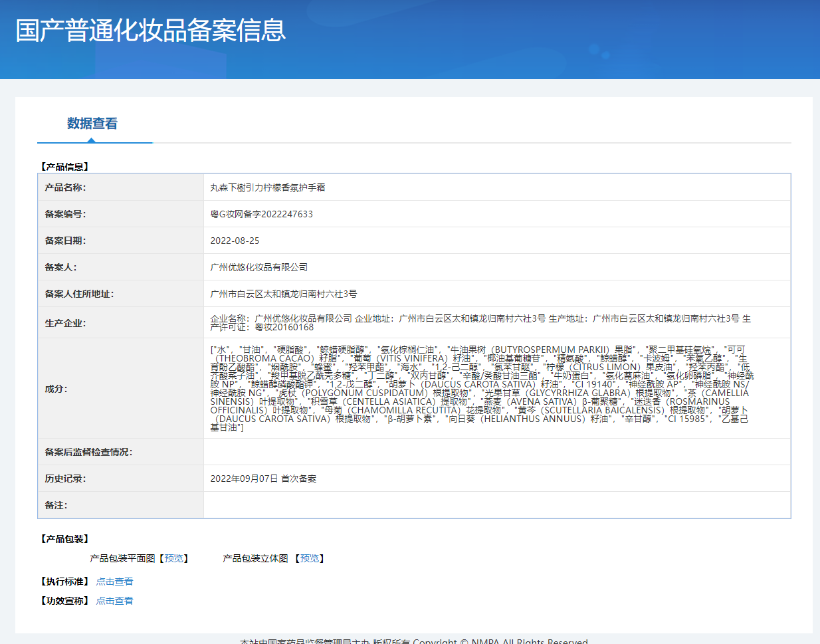Click the address 广州市白云区太和镇龙归南村六社3号 in the 备案人住所地址 row

[x=283, y=294]
